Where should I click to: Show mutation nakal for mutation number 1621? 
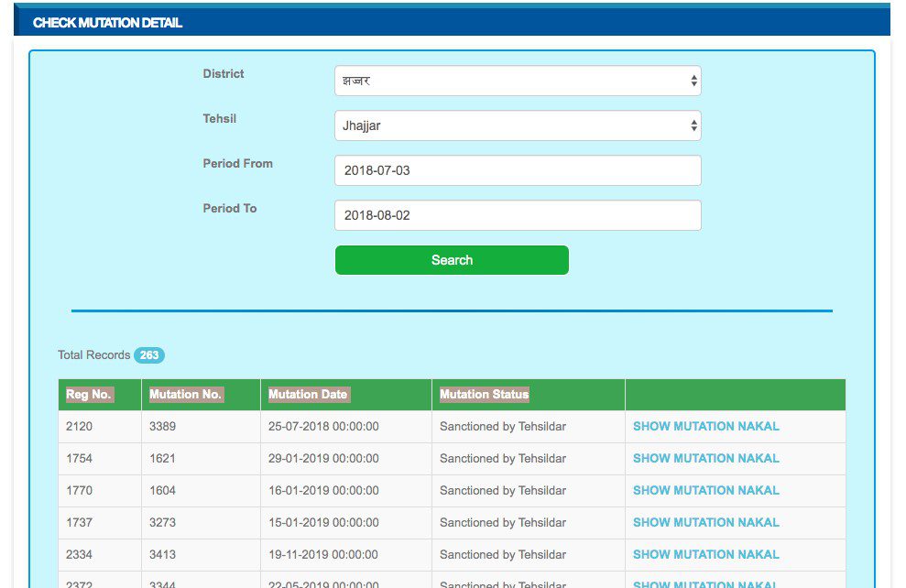tap(705, 458)
